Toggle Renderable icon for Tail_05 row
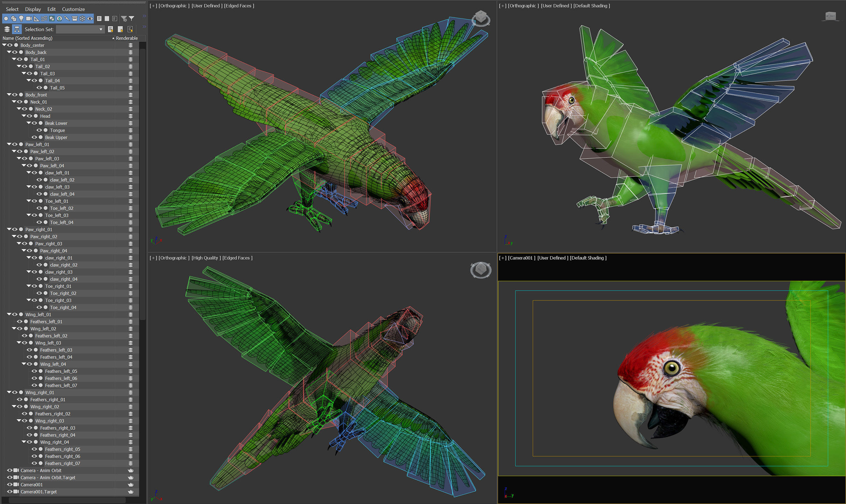This screenshot has width=846, height=504. [131, 87]
